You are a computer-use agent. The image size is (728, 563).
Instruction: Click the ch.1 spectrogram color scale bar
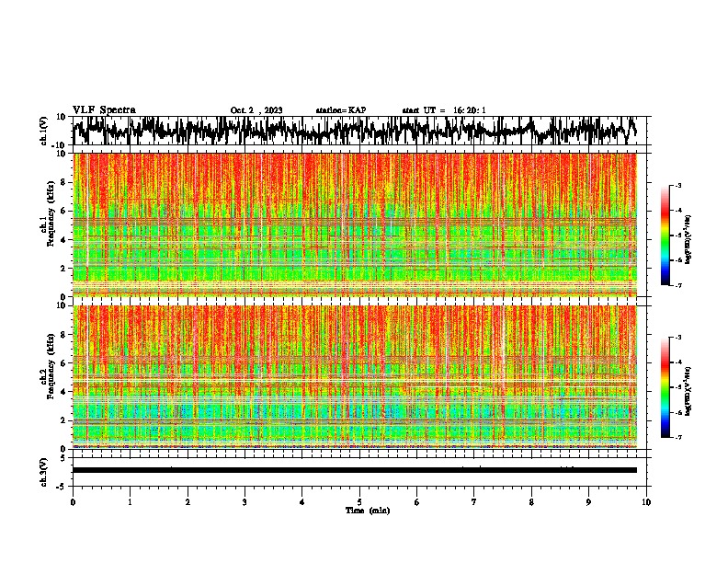(665, 236)
